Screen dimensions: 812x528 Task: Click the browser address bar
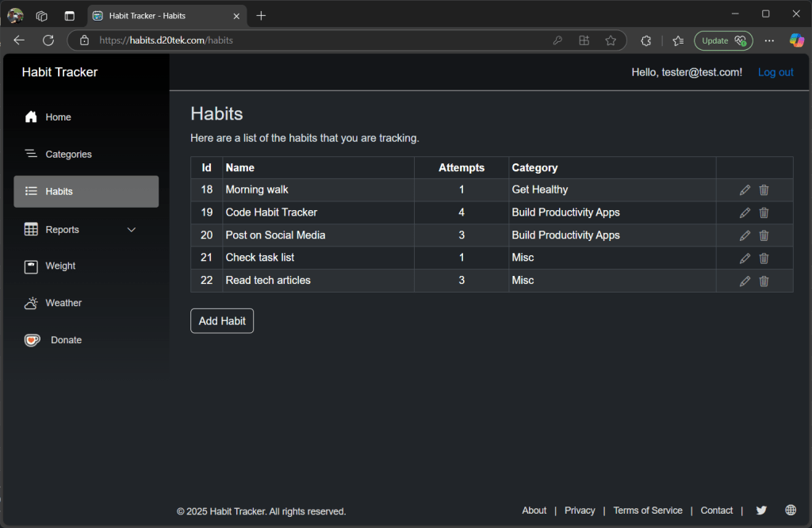click(317, 40)
